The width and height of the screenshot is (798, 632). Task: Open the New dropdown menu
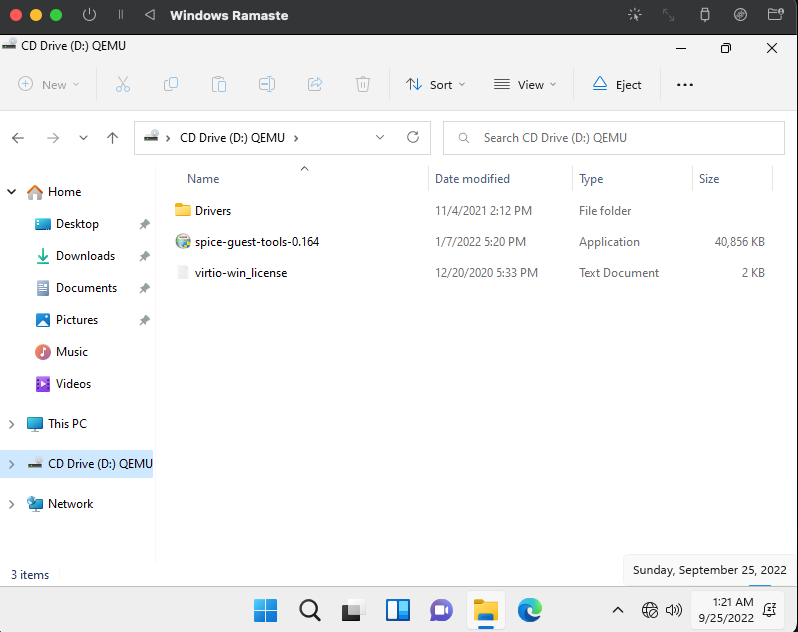pos(49,84)
